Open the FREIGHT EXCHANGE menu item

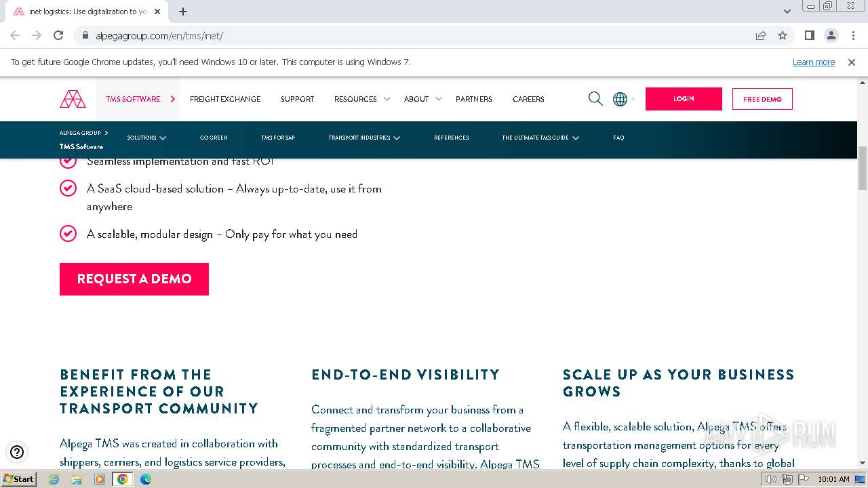(225, 99)
